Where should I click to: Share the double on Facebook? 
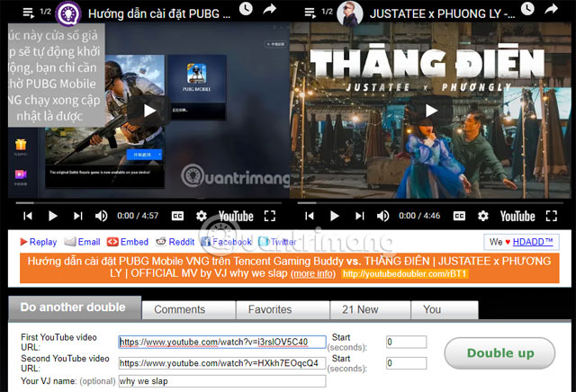click(x=226, y=242)
